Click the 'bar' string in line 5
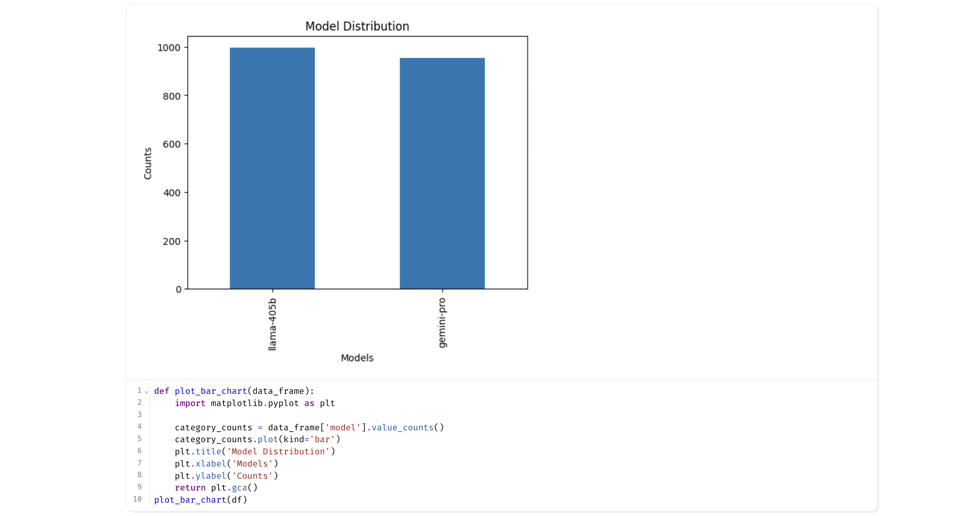This screenshot has height=516, width=980. (322, 440)
